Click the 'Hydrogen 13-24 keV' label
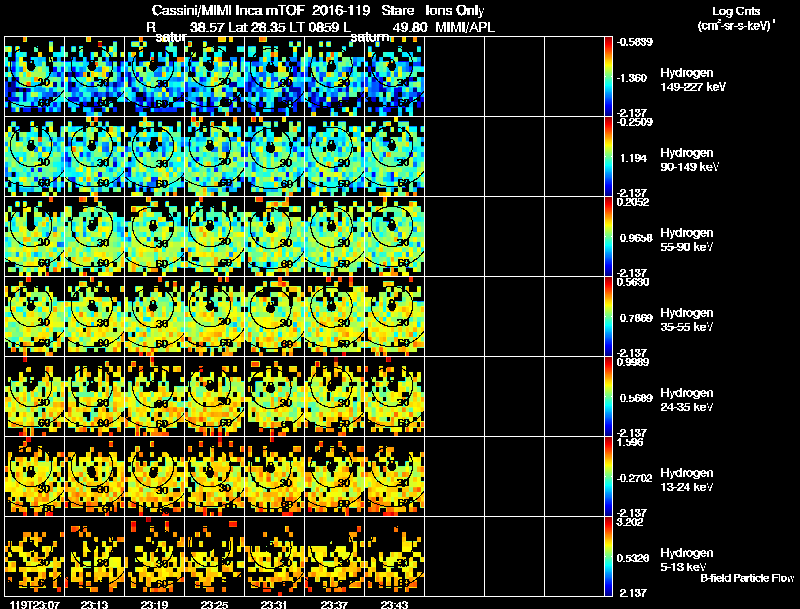Screen dimensions: 800x609 [687, 480]
